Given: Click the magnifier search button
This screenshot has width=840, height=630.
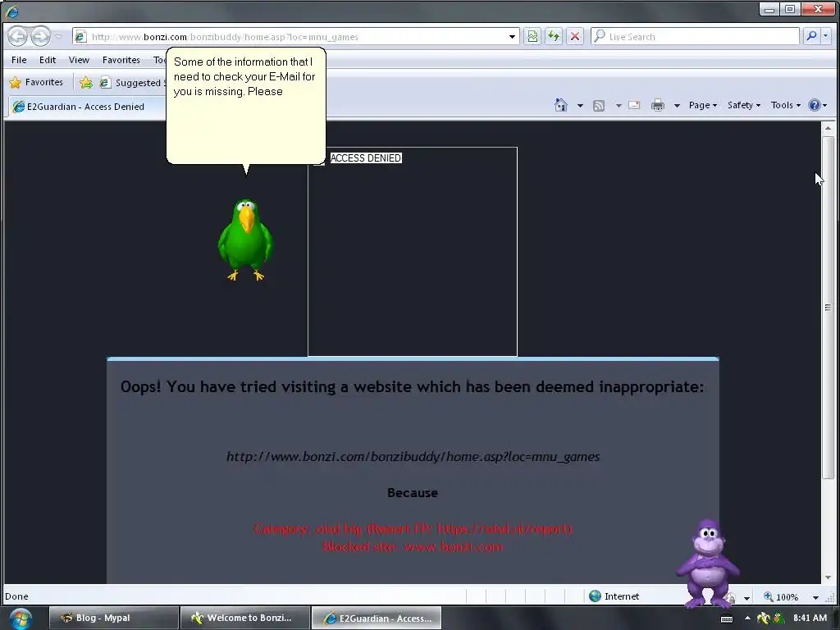Looking at the screenshot, I should tap(811, 36).
